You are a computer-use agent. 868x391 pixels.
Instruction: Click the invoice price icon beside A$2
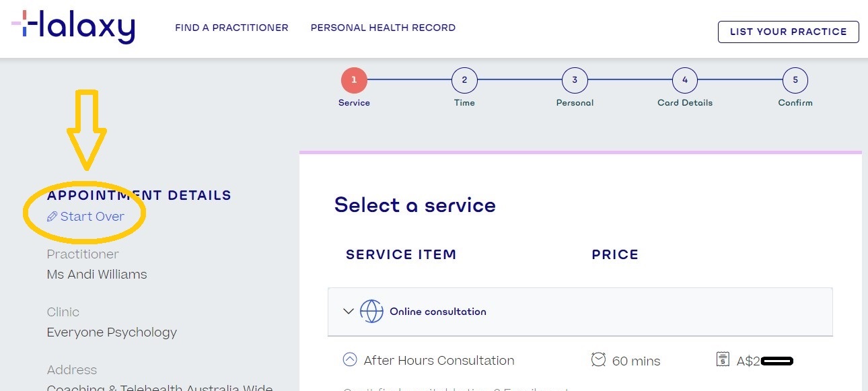point(722,359)
